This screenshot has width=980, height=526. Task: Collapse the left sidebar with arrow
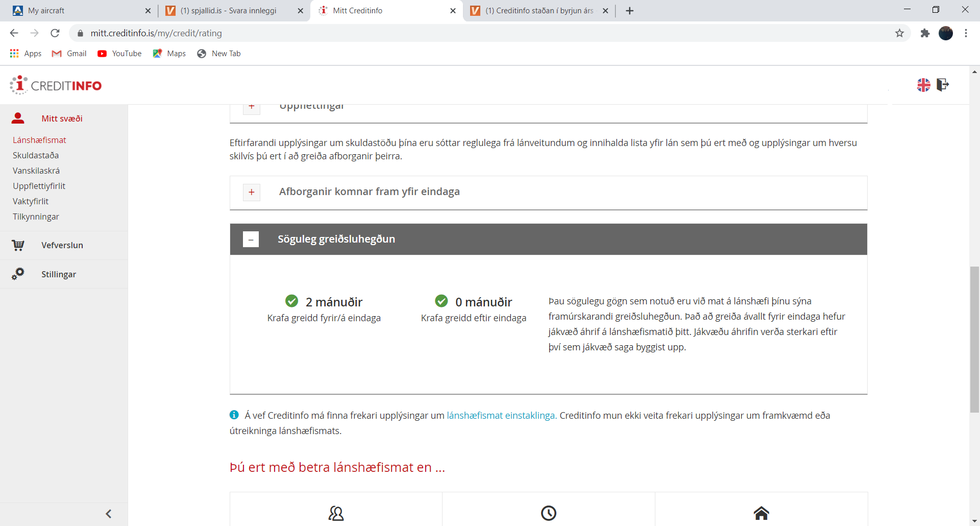[x=108, y=514]
